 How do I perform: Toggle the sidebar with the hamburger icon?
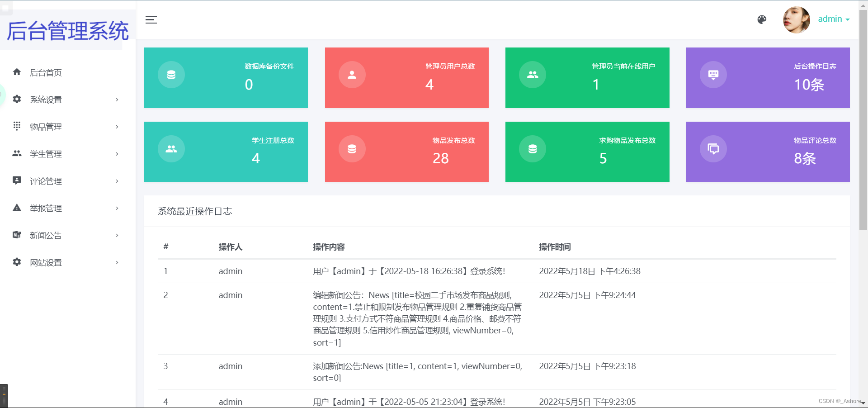151,20
